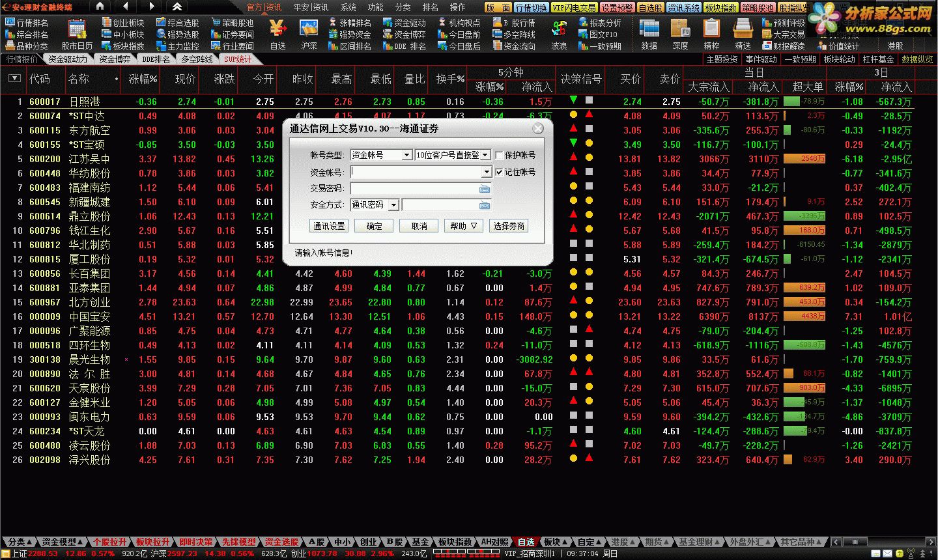938x560 pixels.
Task: Expand 安全方式 通讯密码 dropdown
Action: click(393, 204)
